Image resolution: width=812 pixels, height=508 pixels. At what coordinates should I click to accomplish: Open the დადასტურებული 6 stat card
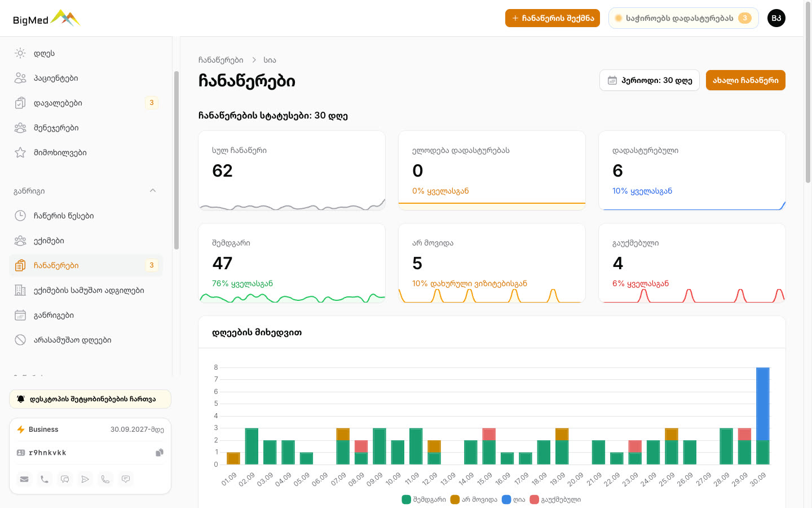pyautogui.click(x=692, y=170)
